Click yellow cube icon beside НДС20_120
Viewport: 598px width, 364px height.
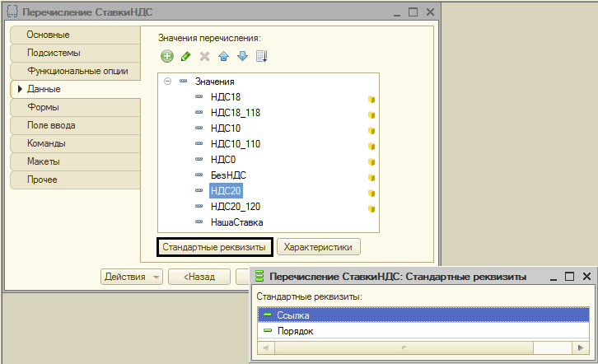point(371,208)
